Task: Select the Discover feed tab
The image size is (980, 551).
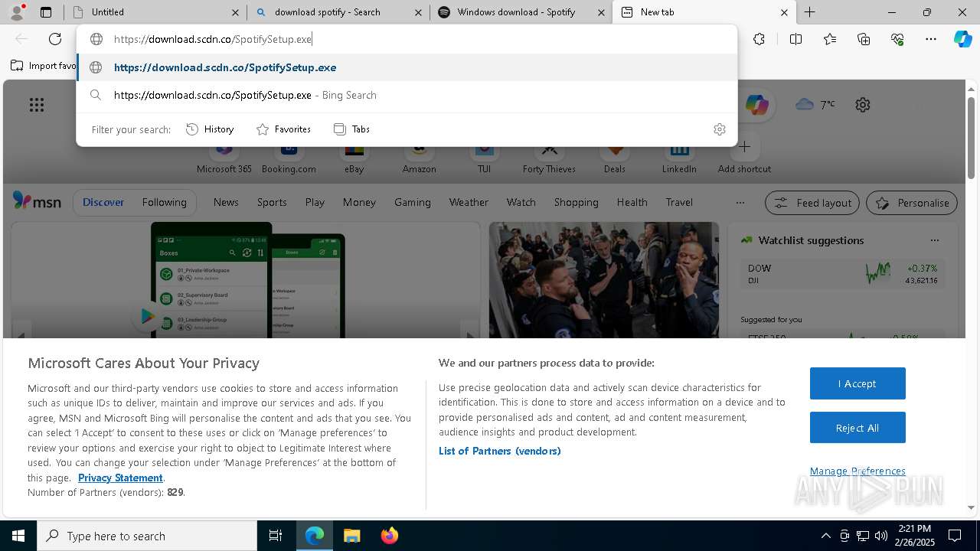Action: click(x=103, y=202)
